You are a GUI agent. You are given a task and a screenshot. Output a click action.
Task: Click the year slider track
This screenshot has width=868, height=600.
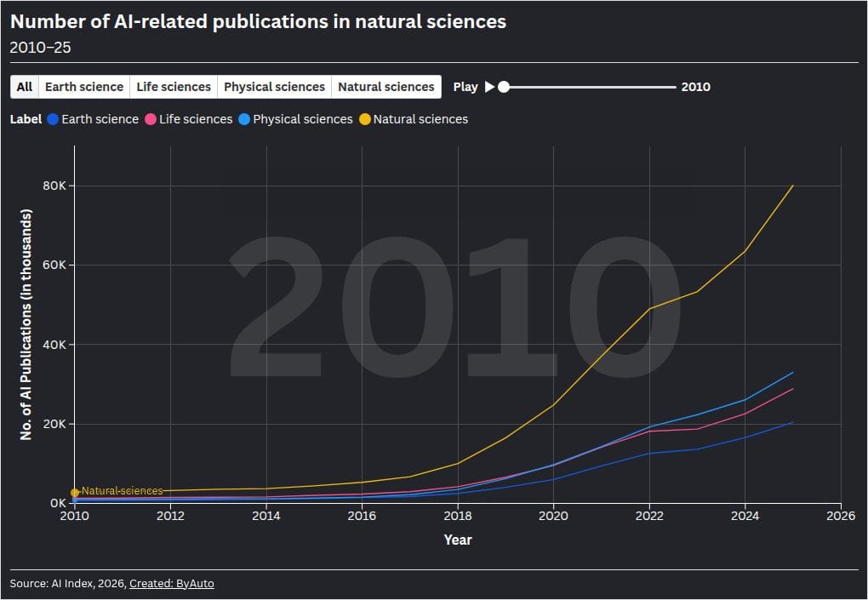pos(590,87)
